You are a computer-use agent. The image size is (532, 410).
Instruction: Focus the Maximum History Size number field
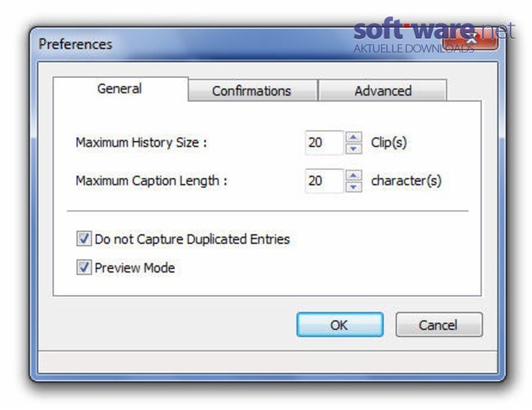(325, 143)
